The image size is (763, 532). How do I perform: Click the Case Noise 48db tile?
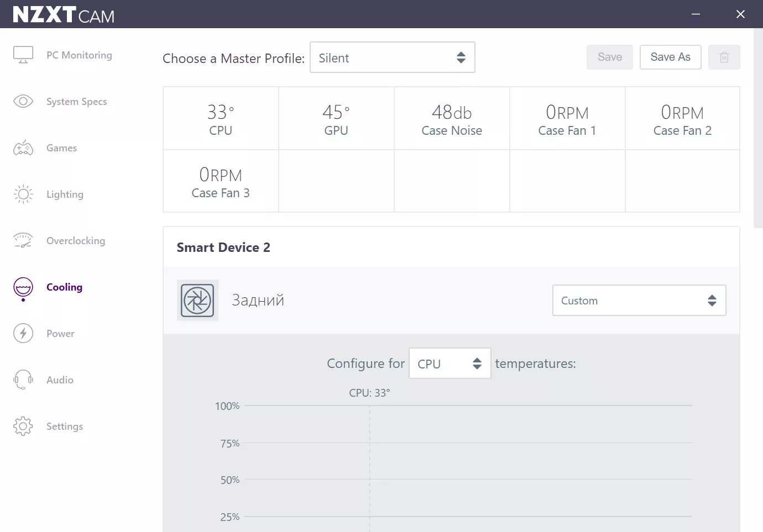(452, 119)
